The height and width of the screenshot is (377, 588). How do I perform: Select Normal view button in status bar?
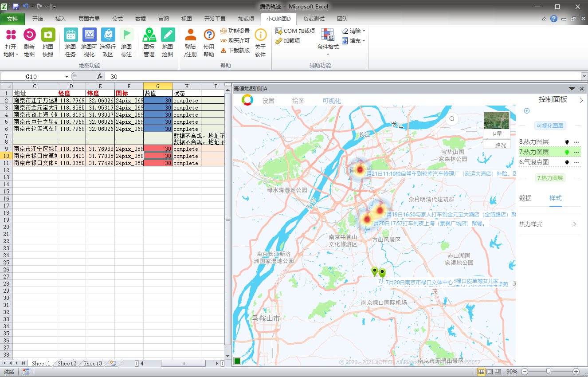481,371
